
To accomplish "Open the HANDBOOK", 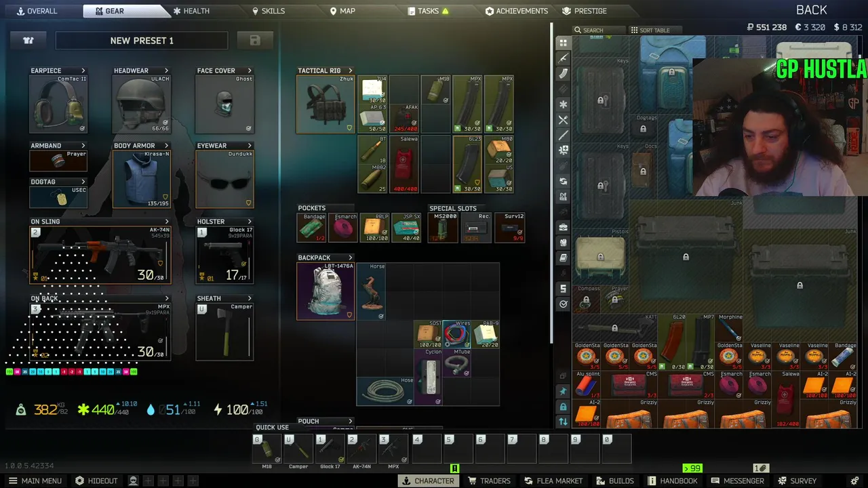I will pyautogui.click(x=672, y=481).
